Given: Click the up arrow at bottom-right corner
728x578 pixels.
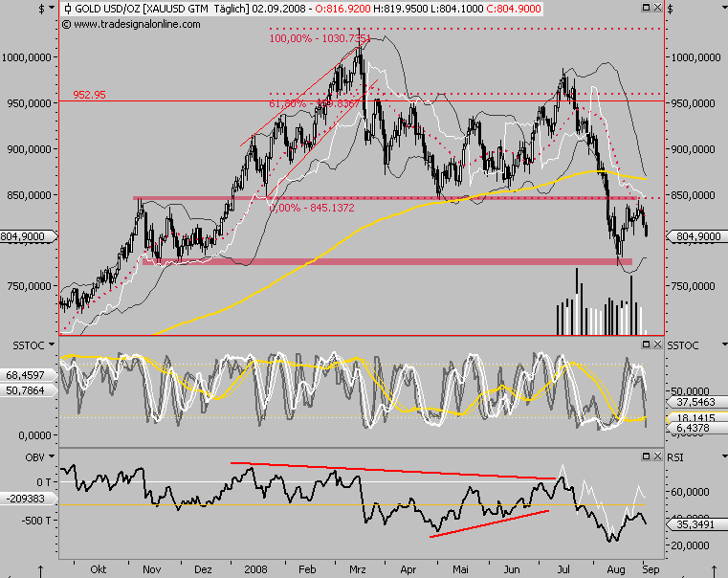Looking at the screenshot, I should coord(713,571).
